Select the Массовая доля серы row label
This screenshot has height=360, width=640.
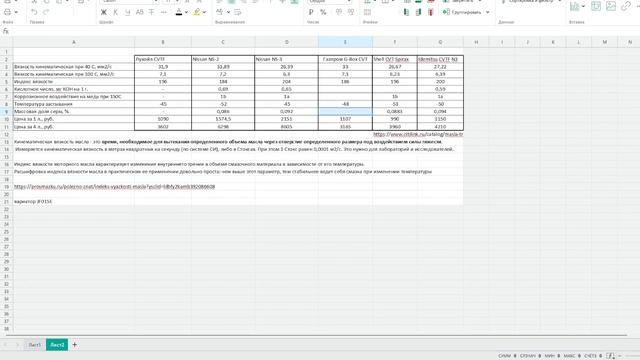pyautogui.click(x=74, y=111)
